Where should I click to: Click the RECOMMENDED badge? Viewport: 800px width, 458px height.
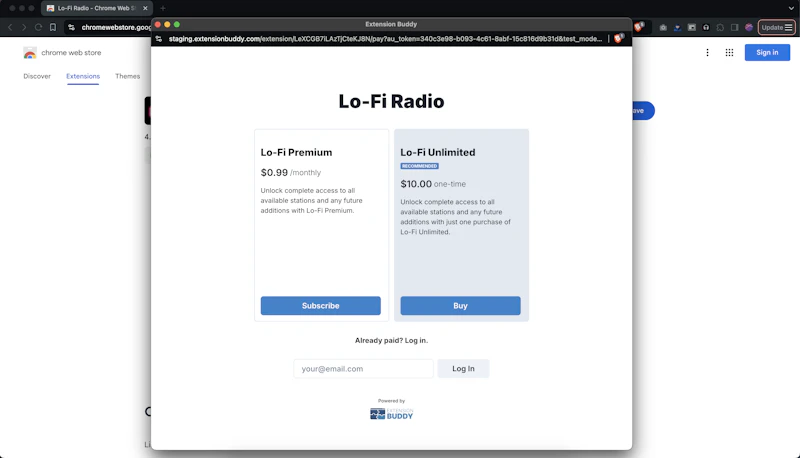click(419, 166)
